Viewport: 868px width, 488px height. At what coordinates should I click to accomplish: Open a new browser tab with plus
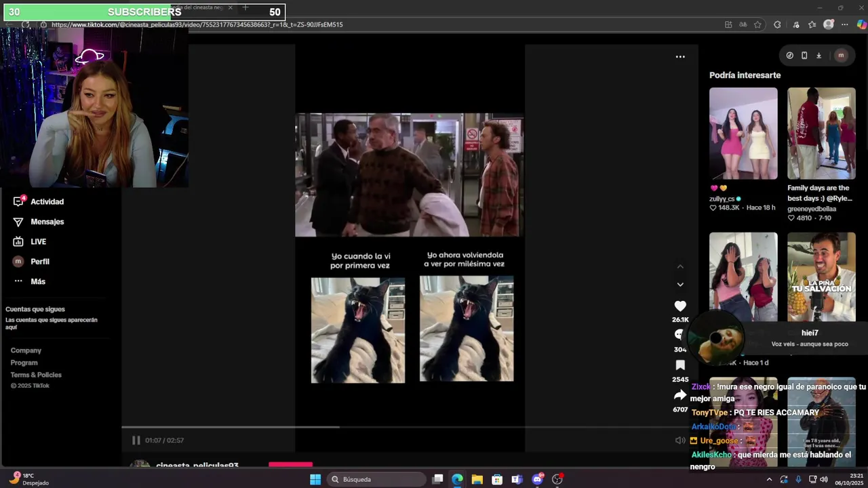[x=245, y=7]
